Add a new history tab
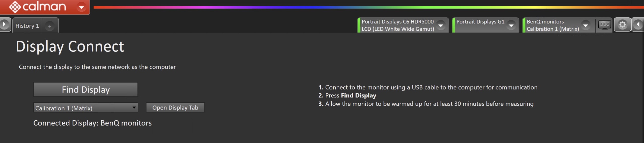Image resolution: width=644 pixels, height=143 pixels. coord(50,26)
